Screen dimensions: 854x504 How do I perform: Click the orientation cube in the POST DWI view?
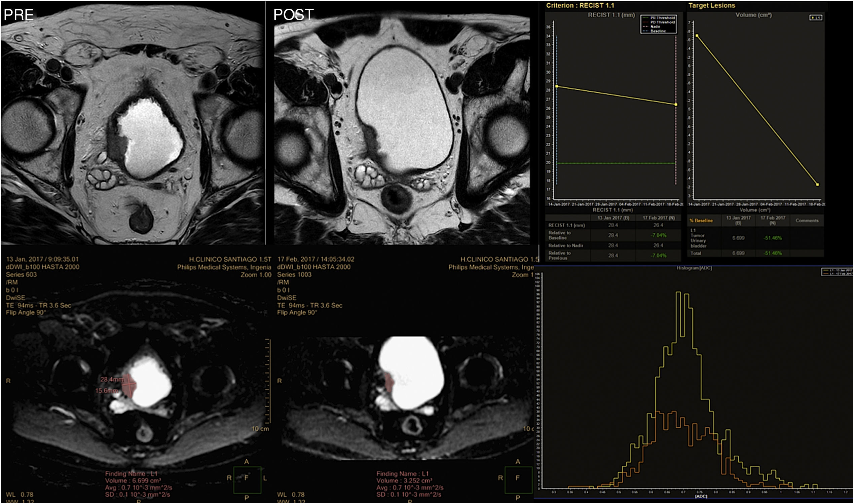pos(518,479)
